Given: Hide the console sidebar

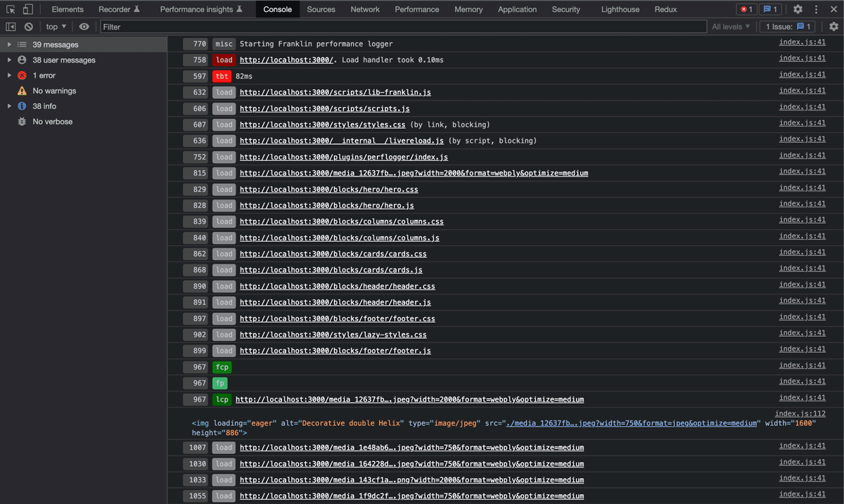Looking at the screenshot, I should click(10, 26).
